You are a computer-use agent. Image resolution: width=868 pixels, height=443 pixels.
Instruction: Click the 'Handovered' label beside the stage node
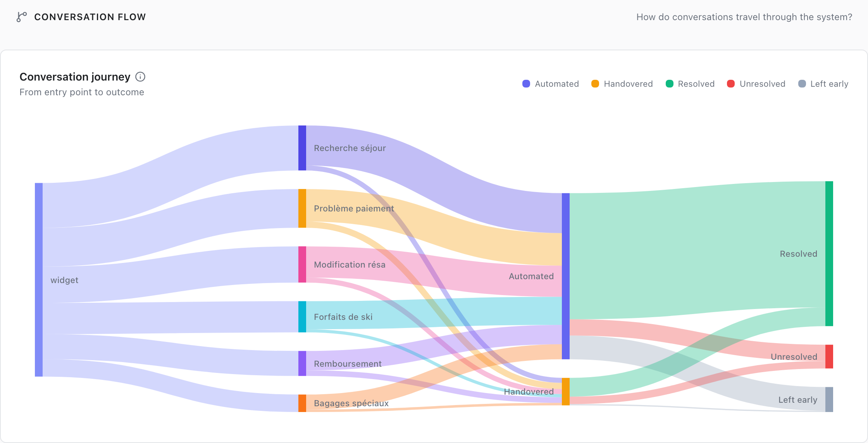pyautogui.click(x=529, y=391)
